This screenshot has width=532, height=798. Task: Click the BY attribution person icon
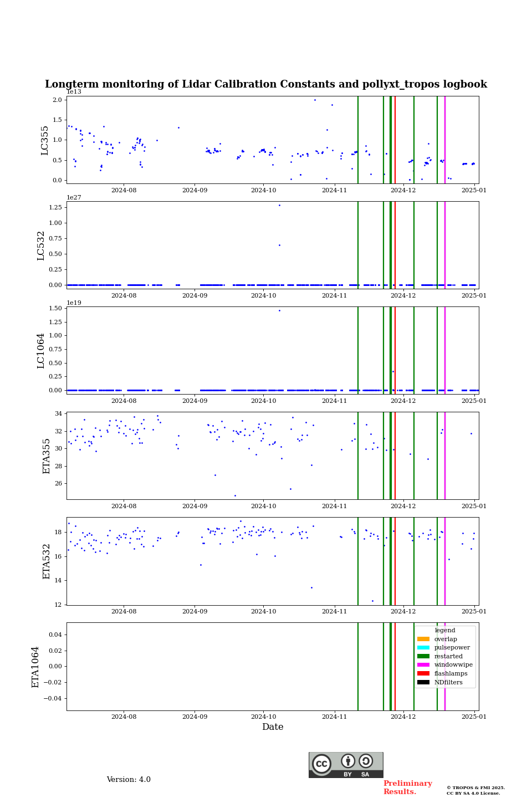(x=348, y=761)
